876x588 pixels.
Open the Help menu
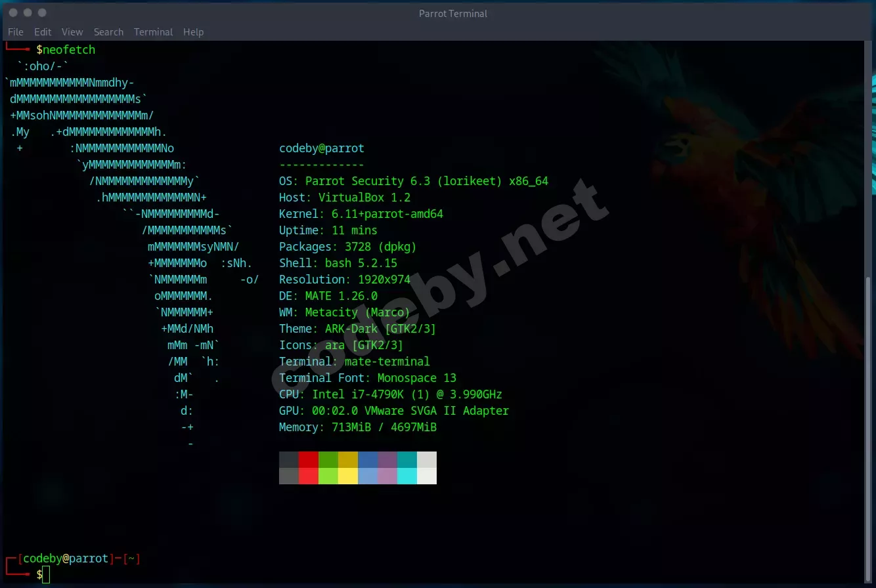193,31
